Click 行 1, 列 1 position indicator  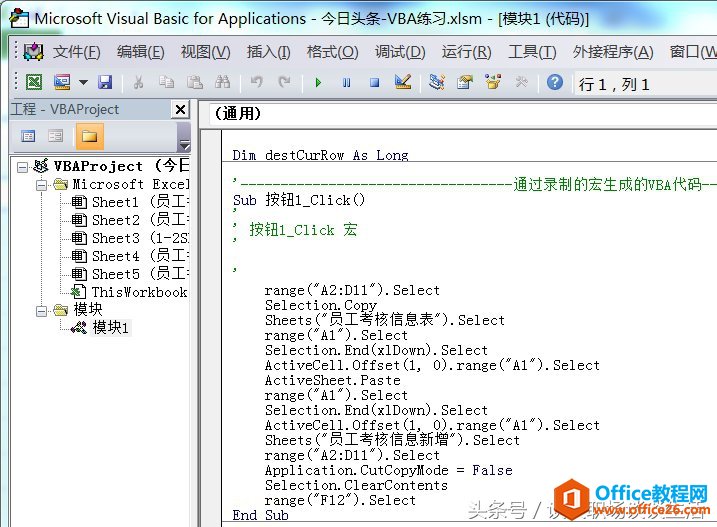coord(614,85)
